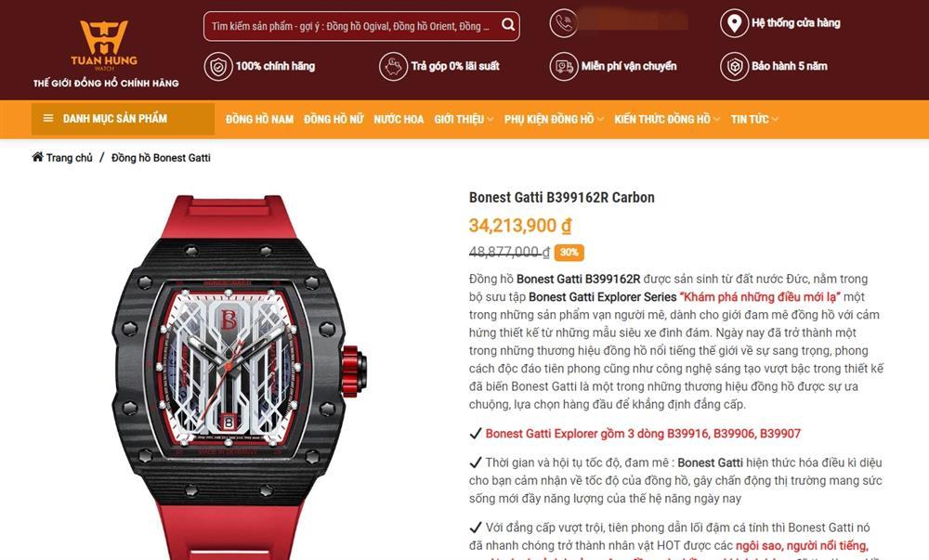The height and width of the screenshot is (560, 929).
Task: Expand the Phụ kiện đồng hồ dropdown
Action: [x=554, y=119]
